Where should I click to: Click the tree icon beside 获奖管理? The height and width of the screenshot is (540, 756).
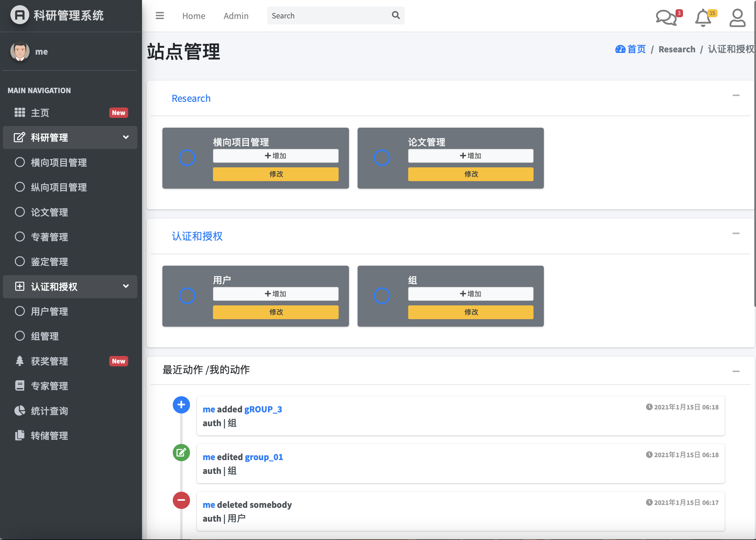tap(20, 361)
